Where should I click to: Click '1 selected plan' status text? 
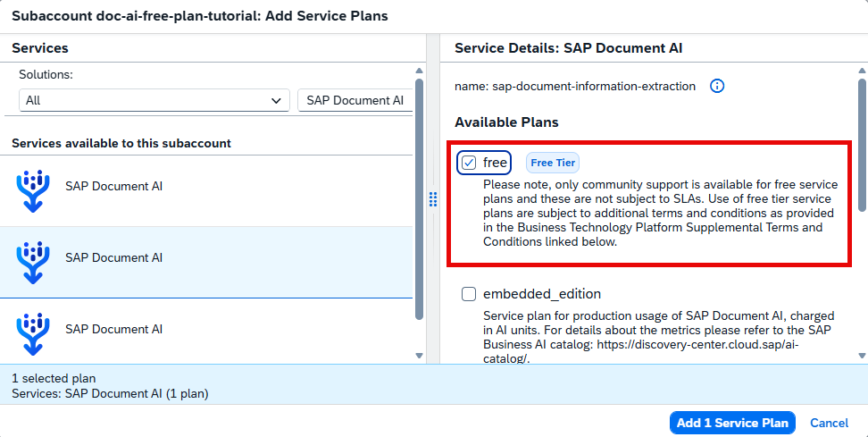point(54,379)
